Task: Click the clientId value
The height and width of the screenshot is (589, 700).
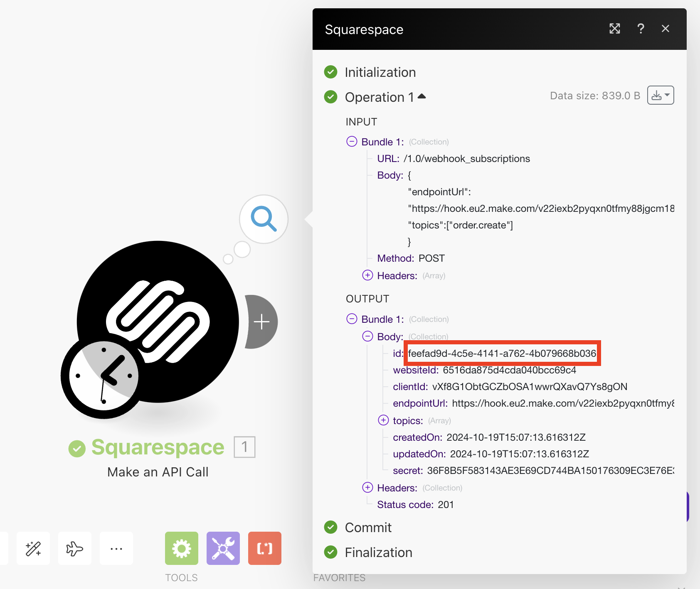Action: [x=530, y=387]
